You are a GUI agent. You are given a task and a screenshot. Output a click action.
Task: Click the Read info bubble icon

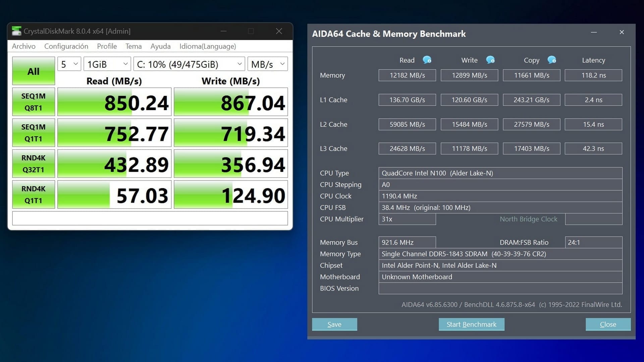point(427,60)
